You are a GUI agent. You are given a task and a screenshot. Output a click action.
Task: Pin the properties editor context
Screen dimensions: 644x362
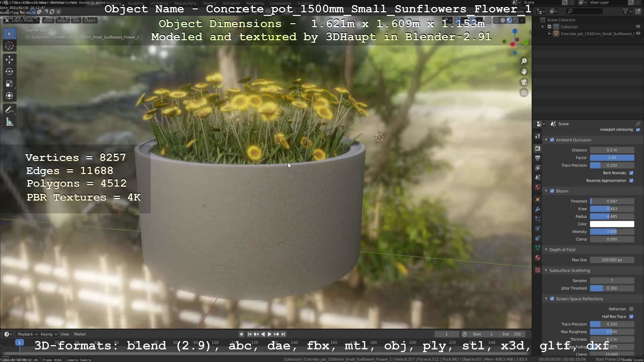point(638,124)
